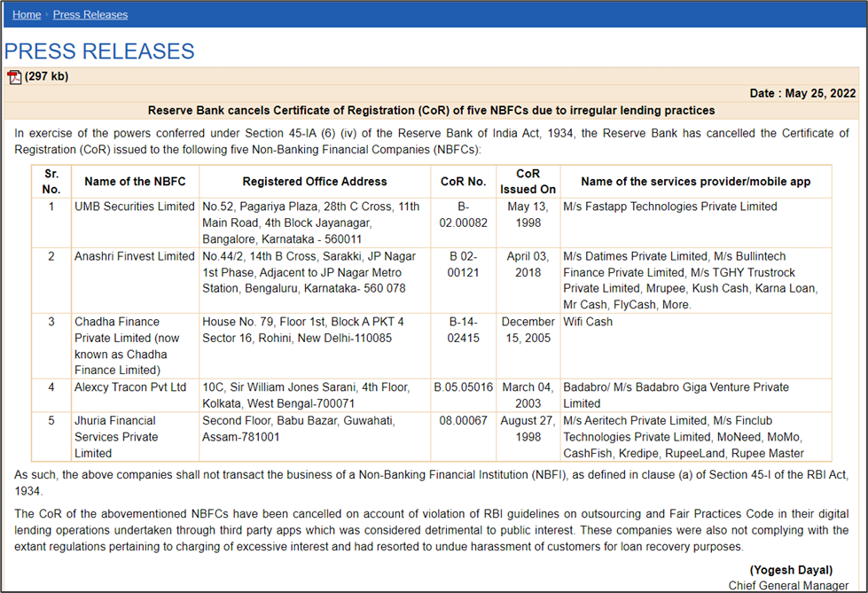The height and width of the screenshot is (593, 868).
Task: Select the M/s Datimes Private Limited apps cell
Action: (x=696, y=280)
